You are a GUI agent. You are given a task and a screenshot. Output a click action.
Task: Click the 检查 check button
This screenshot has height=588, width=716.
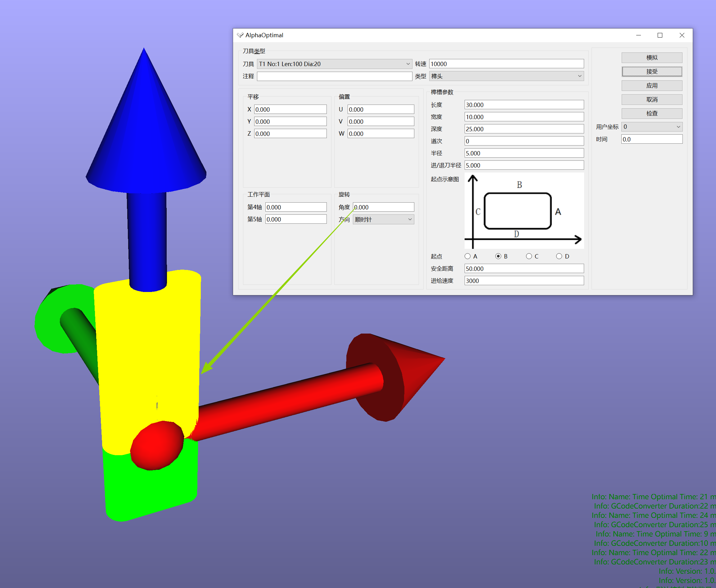[651, 114]
